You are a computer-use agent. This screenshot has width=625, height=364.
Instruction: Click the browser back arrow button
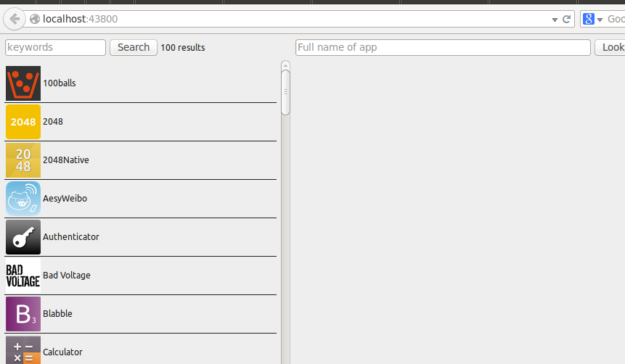(15, 19)
